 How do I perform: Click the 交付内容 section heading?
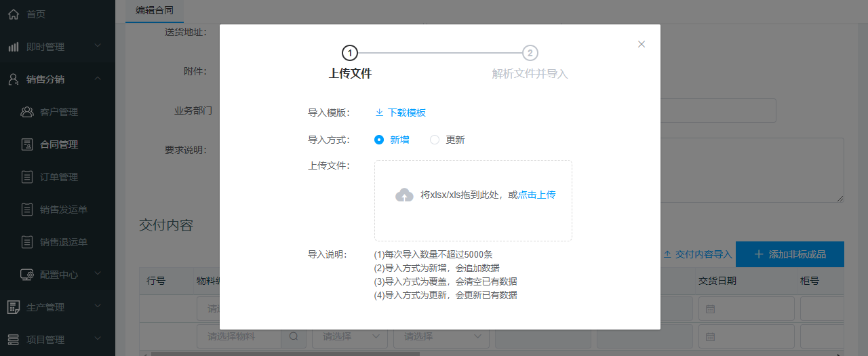click(166, 225)
